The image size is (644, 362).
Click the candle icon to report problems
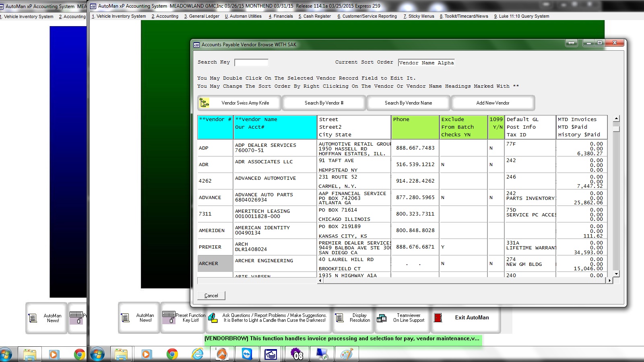212,318
